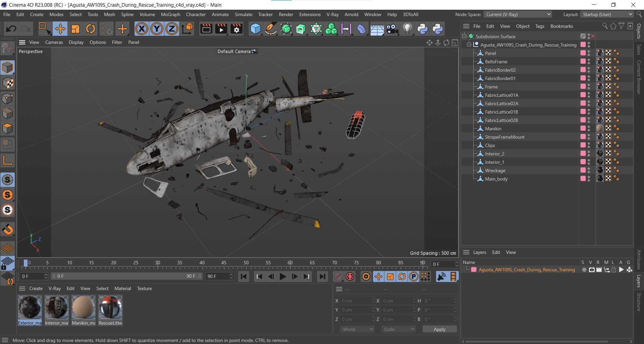Open the Layout Startup dropdown
The width and height of the screenshot is (644, 344).
tap(607, 14)
